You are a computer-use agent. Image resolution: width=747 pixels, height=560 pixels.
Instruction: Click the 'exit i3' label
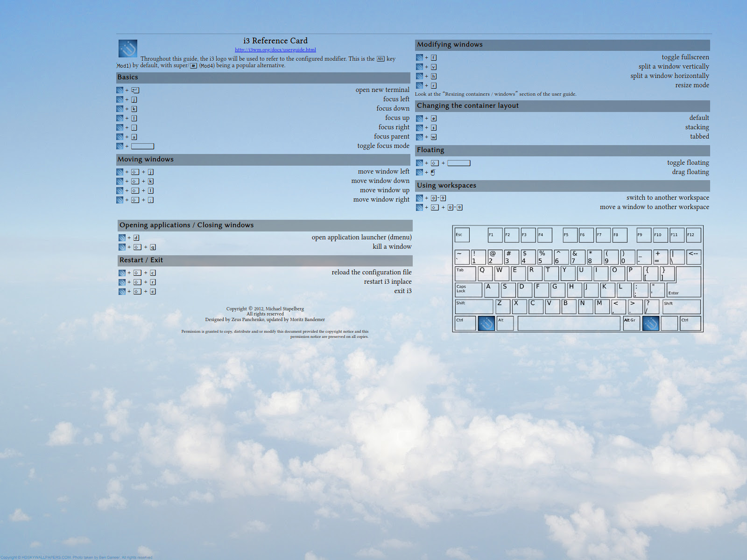402,291
